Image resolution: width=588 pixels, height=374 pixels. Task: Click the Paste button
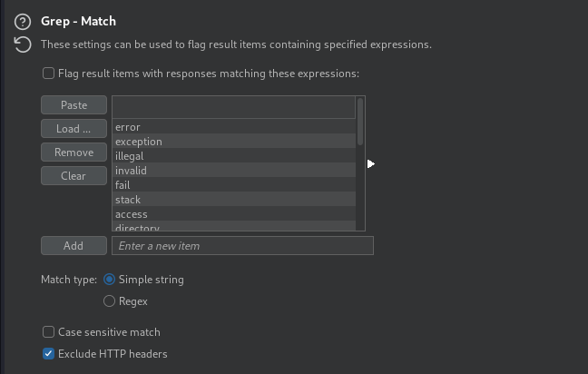(73, 105)
